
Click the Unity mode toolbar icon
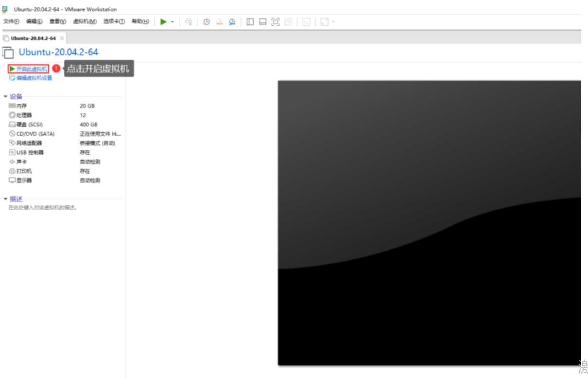(288, 21)
